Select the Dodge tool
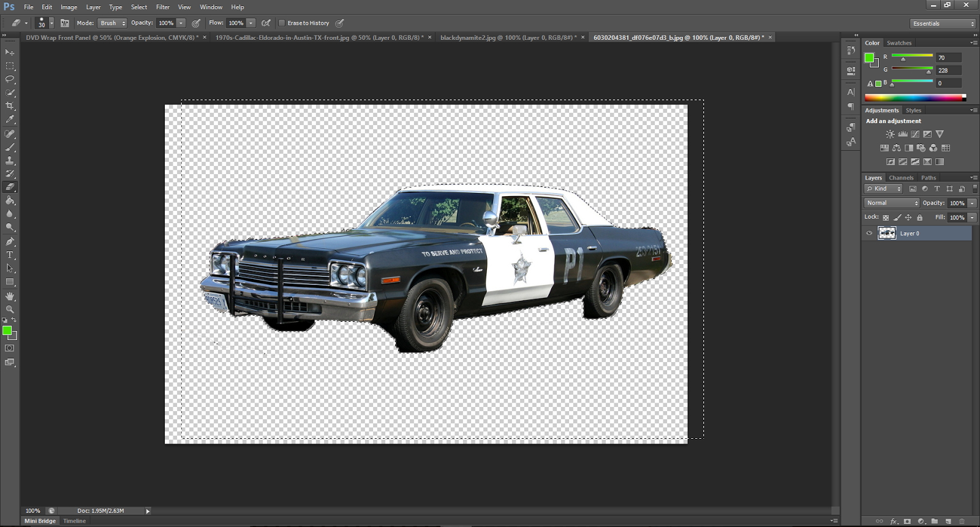Image resolution: width=980 pixels, height=527 pixels. coord(10,227)
